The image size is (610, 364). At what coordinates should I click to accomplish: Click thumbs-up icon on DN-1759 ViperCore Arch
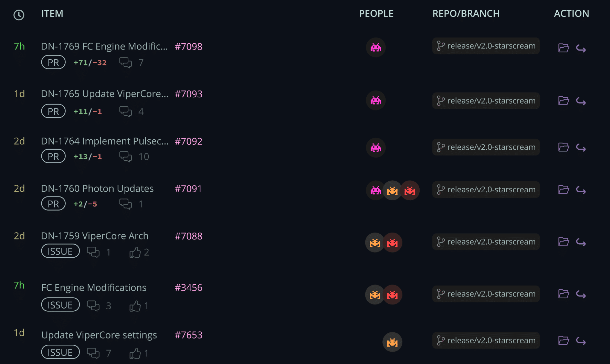[135, 253]
